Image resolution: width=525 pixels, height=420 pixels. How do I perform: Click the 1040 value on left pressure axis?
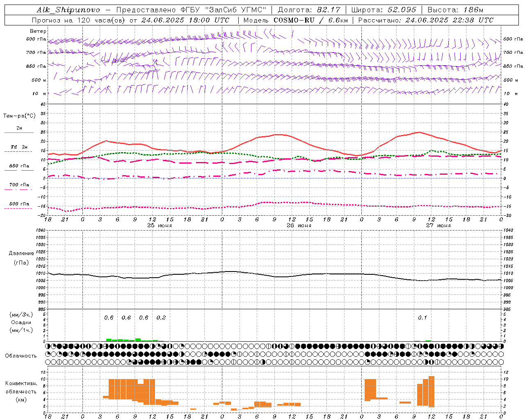click(41, 231)
